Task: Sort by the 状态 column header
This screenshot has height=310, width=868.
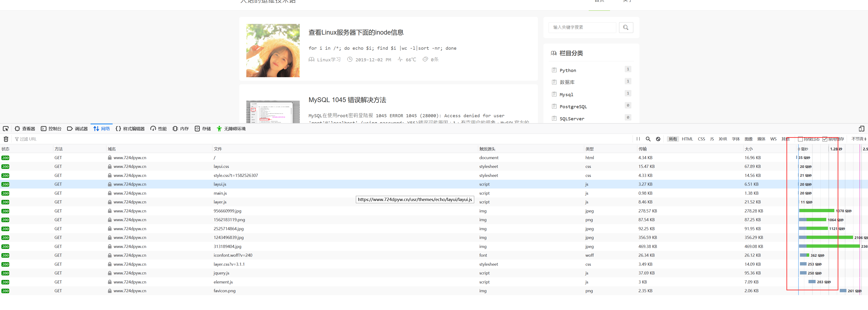Action: (x=5, y=149)
